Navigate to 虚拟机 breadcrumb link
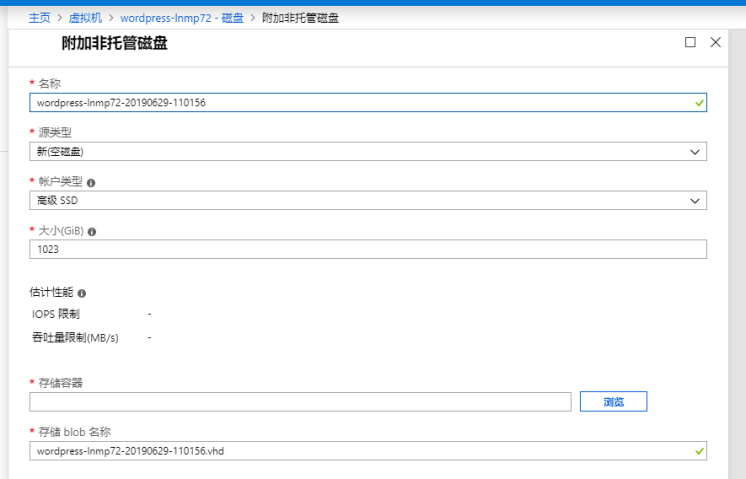This screenshot has height=479, width=746. [85, 18]
